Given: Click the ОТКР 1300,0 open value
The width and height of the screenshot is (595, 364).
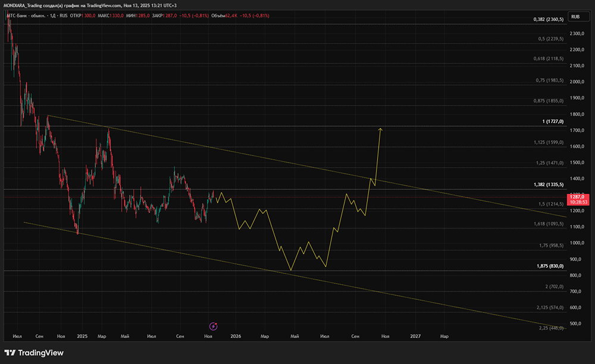Looking at the screenshot, I should [83, 15].
